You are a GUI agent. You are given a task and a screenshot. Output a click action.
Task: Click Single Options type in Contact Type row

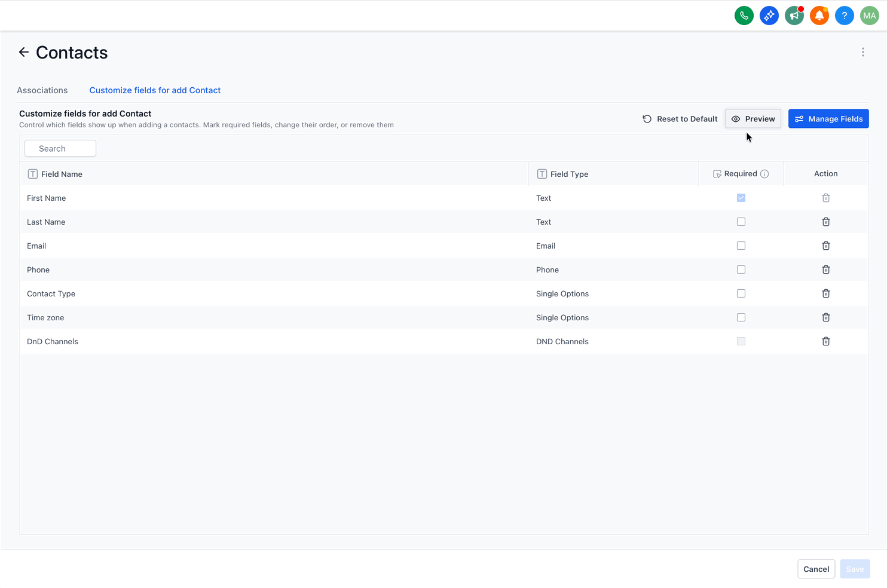coord(562,293)
